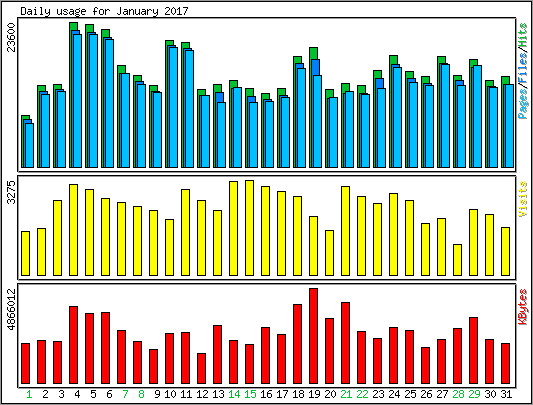The image size is (533, 405).
Task: Click the red KBytes bar for day 29
Action: coord(474,350)
